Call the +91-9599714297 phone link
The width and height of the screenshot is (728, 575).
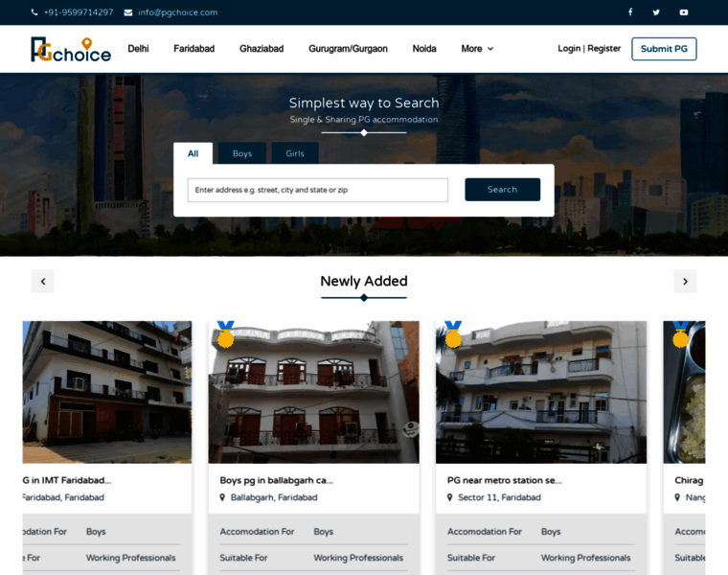coord(79,12)
